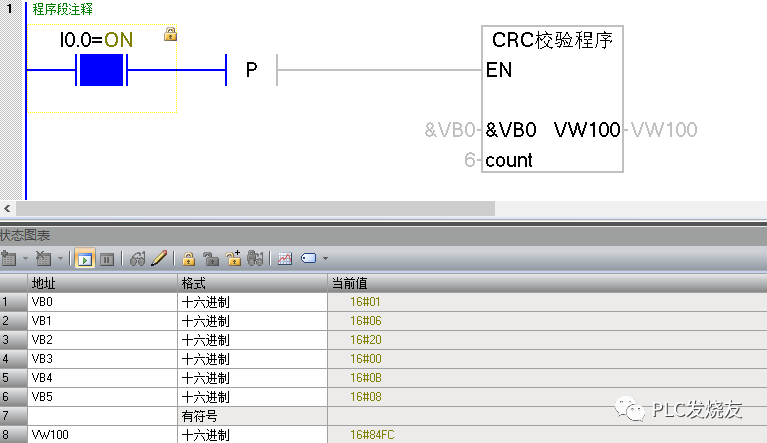Screen dimensions: 767x443
Task: Click the I0.0 contact in the ladder
Action: pos(101,70)
